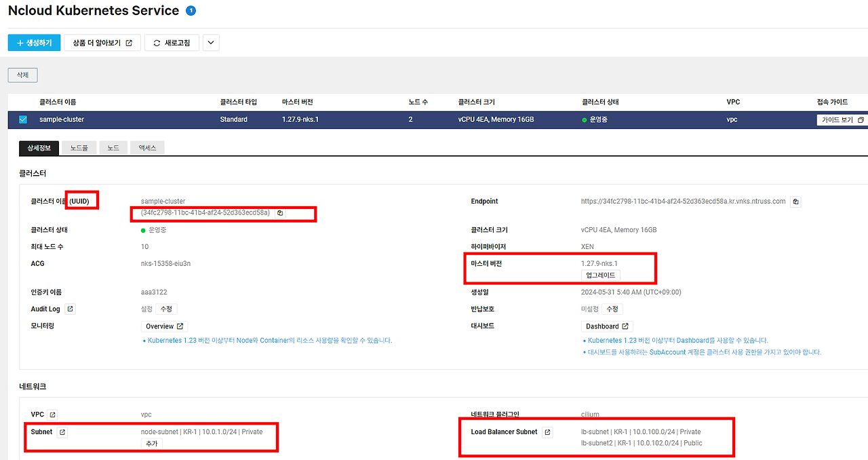This screenshot has width=868, height=460.
Task: Open the Audit Log external link icon
Action: click(x=71, y=309)
